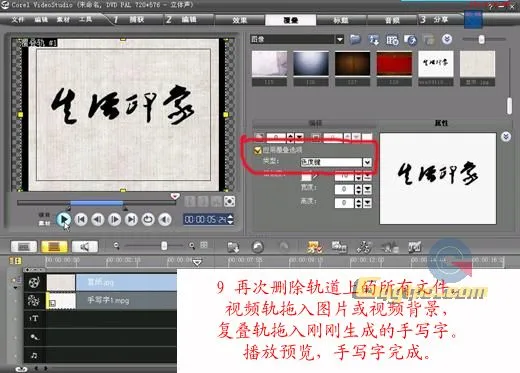Viewport: 520px width, 373px height.
Task: Select the 手写字1.mpg overlay clip
Action: [111, 300]
